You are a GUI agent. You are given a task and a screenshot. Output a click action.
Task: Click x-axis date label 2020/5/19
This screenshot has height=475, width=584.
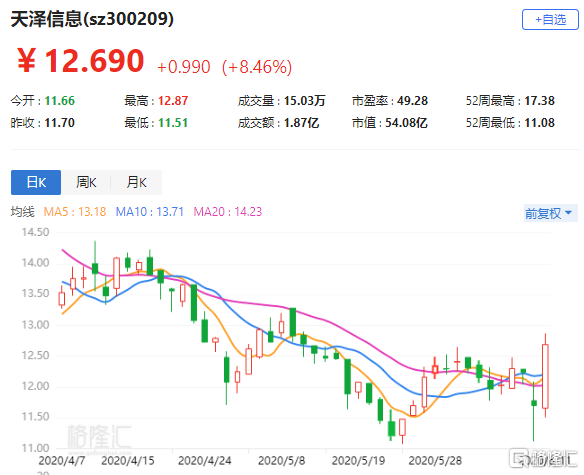click(x=358, y=461)
